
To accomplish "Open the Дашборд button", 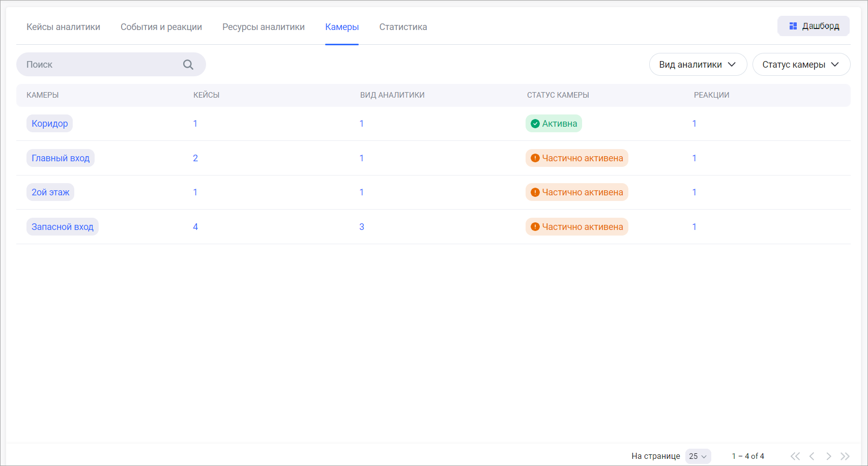I will pyautogui.click(x=813, y=26).
